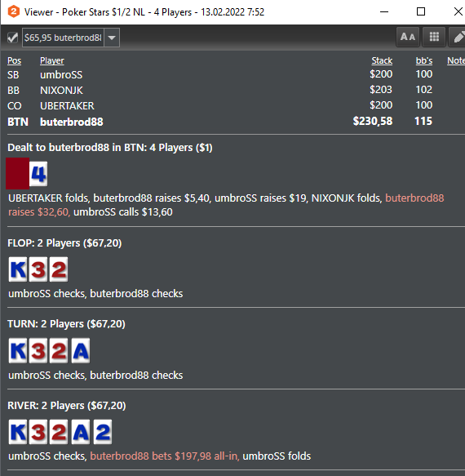Viewport: 465px width, 476px height.
Task: Select the buterbrod88 player name
Action: 72,122
